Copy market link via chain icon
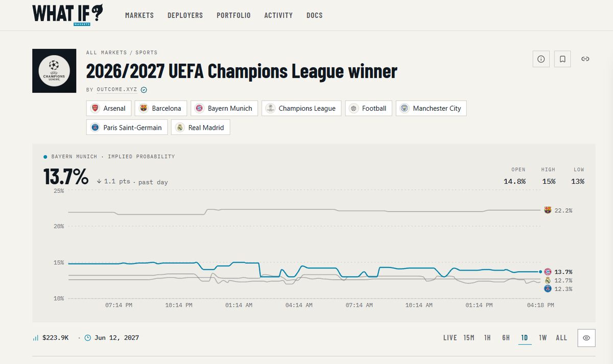This screenshot has height=364, width=613. tap(585, 59)
